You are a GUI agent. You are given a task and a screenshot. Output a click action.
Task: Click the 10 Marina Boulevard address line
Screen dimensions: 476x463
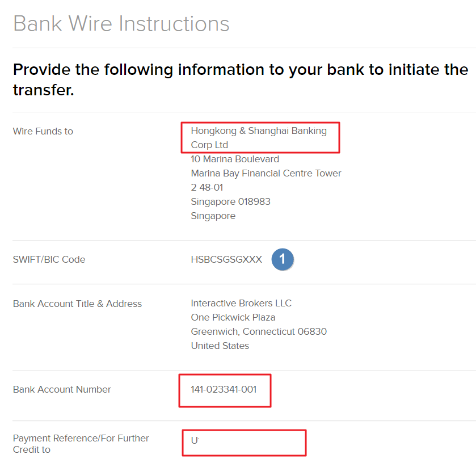pos(235,159)
